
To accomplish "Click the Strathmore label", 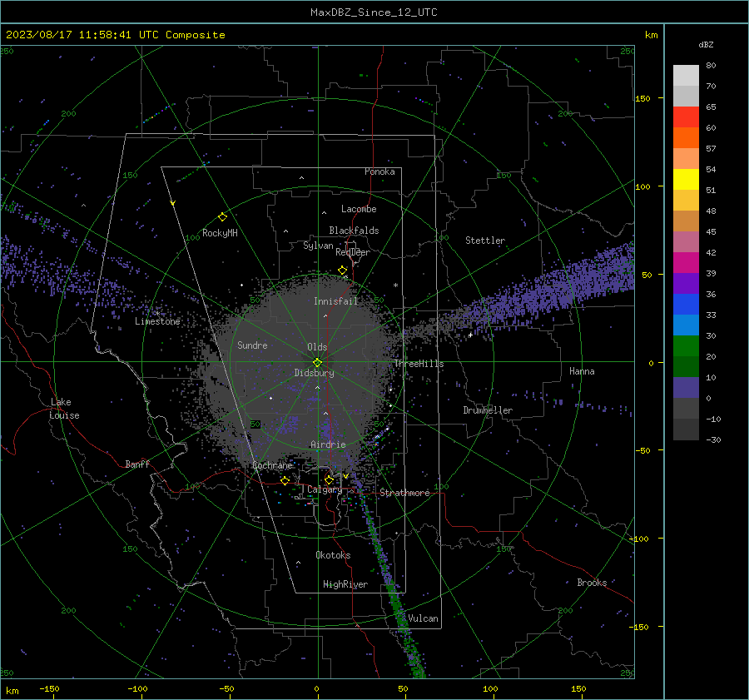I will pyautogui.click(x=404, y=493).
